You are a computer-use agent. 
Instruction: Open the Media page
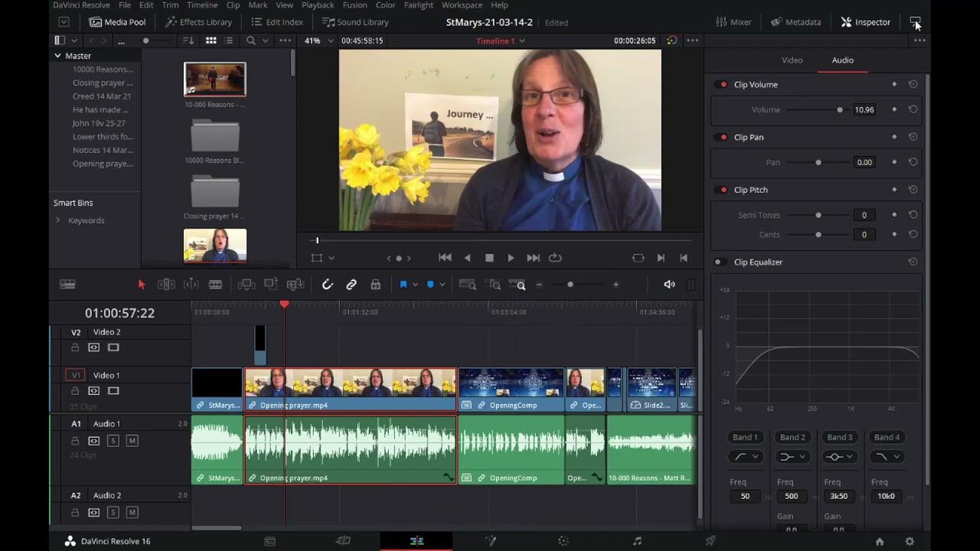pyautogui.click(x=269, y=541)
